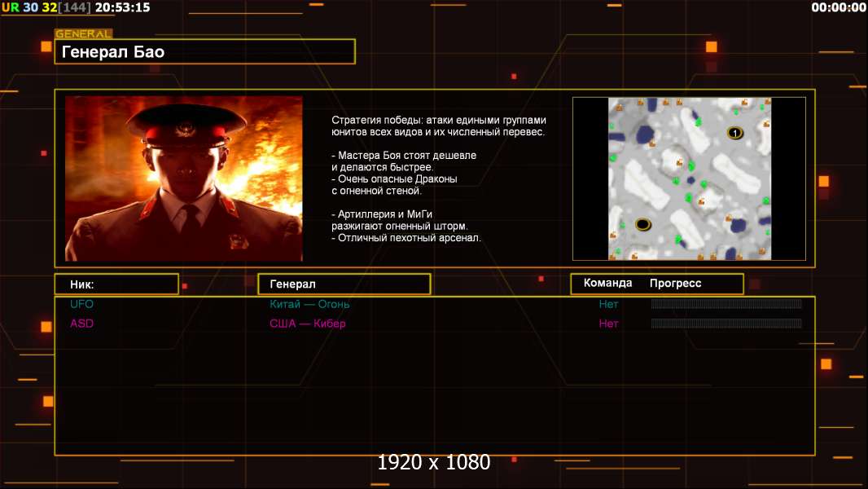
Task: Click the snowy map preview thumbnail
Action: tap(689, 178)
